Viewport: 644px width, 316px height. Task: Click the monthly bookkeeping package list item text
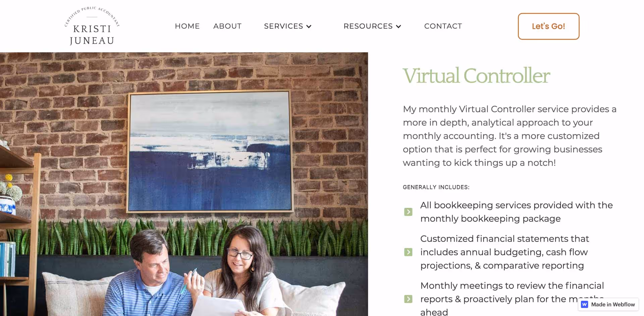tap(517, 212)
